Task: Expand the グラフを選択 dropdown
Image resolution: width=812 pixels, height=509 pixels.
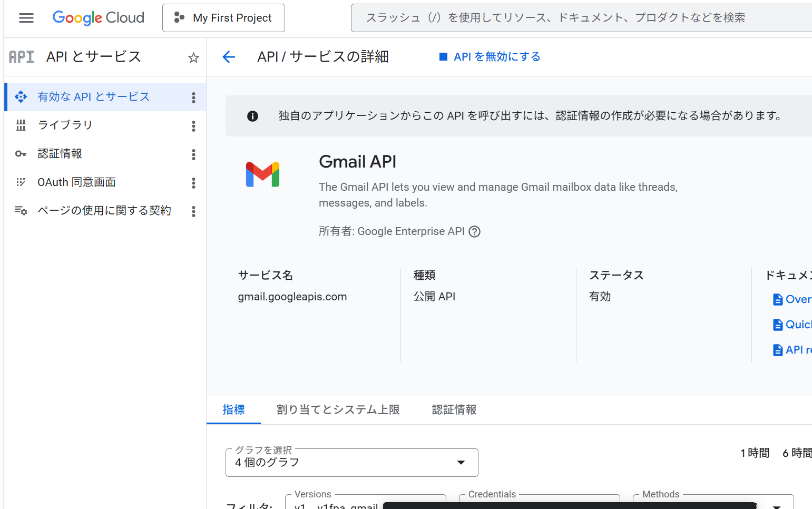Action: point(352,463)
